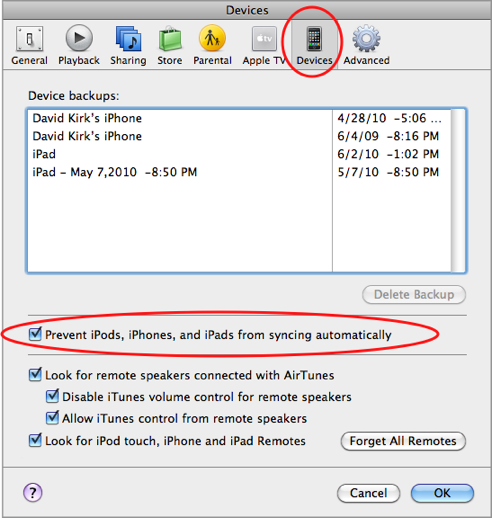
Task: Select first David Kirk's iPhone backup
Action: point(239,118)
